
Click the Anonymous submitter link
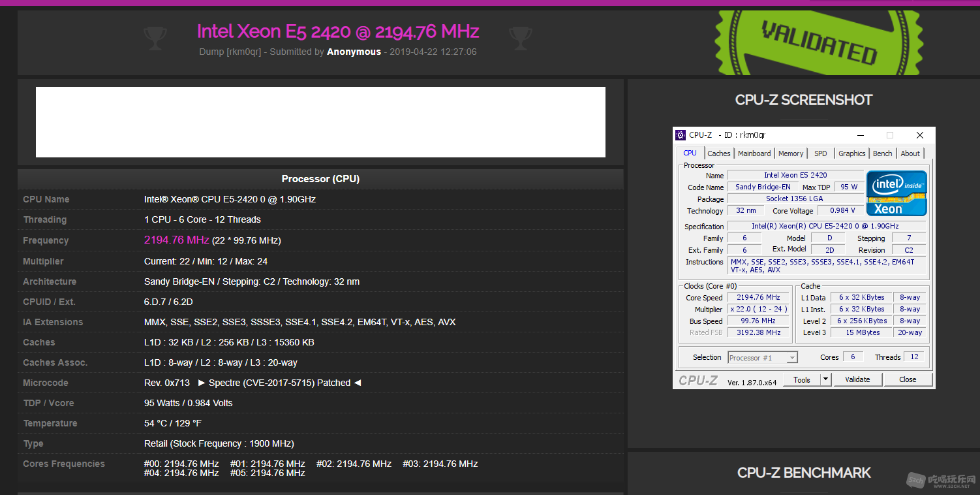point(354,52)
